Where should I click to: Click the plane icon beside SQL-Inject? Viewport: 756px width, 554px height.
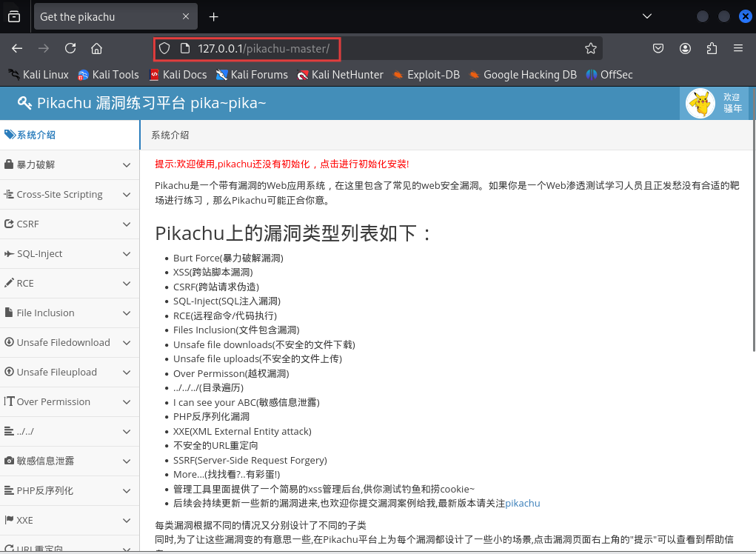(x=9, y=253)
